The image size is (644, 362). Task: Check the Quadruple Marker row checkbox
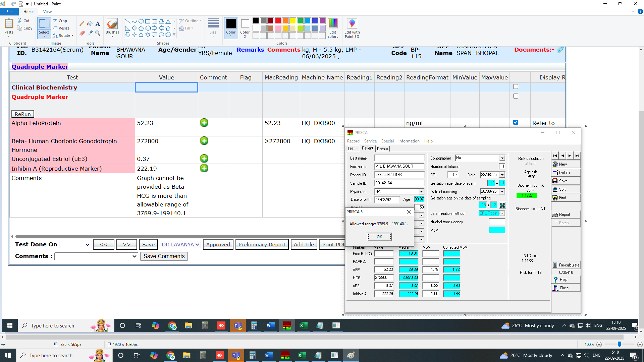tap(516, 96)
